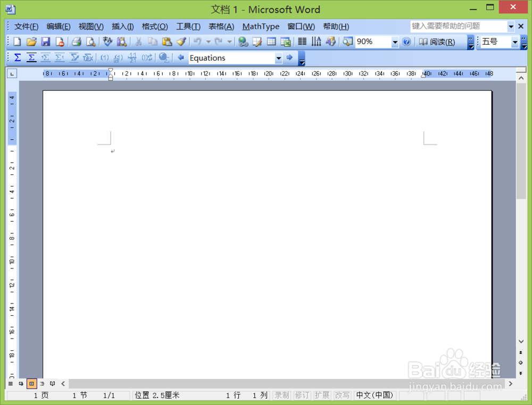The height and width of the screenshot is (405, 532).
Task: Expand Formatting toolbar options chevron
Action: click(x=524, y=42)
